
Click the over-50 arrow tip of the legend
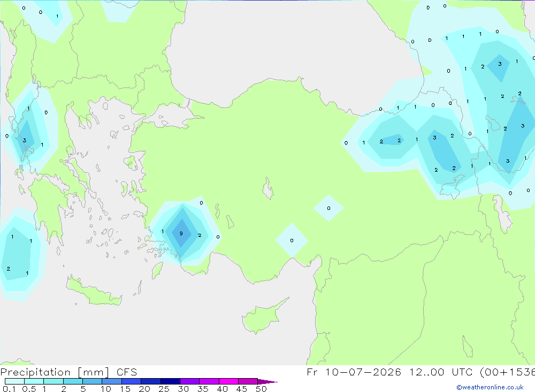(x=267, y=381)
